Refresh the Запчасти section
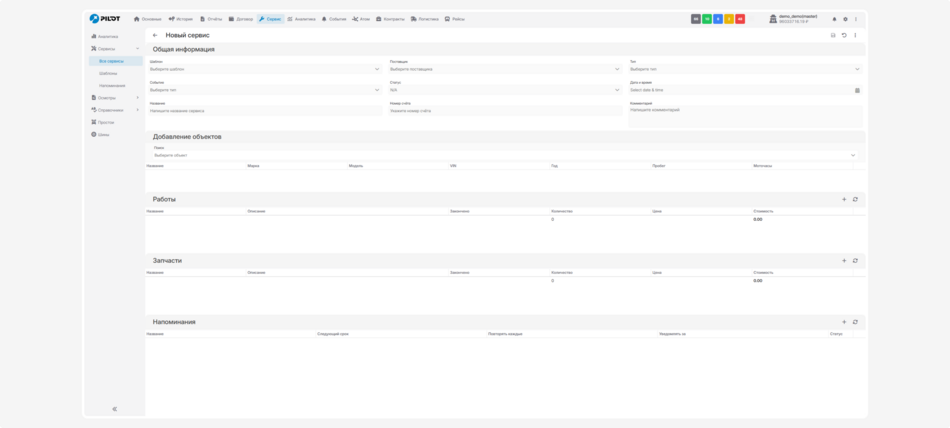The height and width of the screenshot is (428, 950). (x=855, y=261)
